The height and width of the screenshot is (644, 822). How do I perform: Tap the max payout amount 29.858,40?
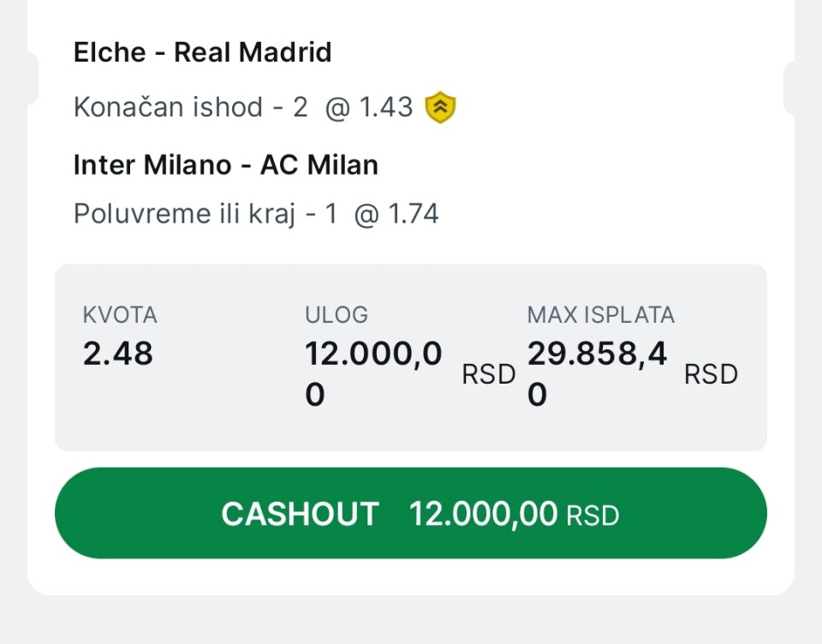(597, 374)
